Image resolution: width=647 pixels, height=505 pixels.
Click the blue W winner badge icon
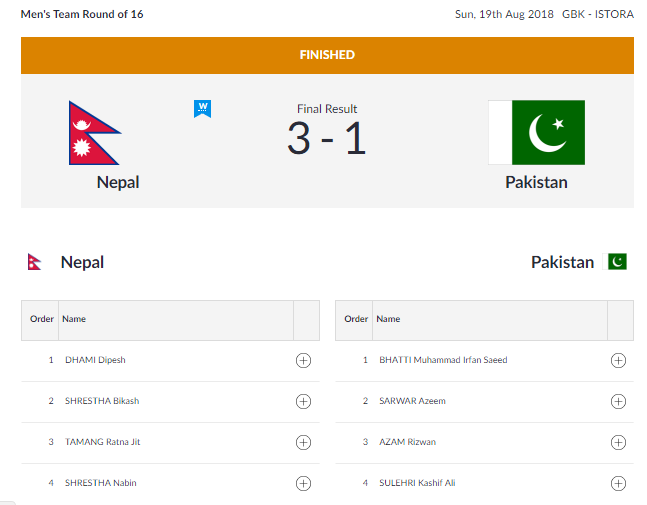203,109
